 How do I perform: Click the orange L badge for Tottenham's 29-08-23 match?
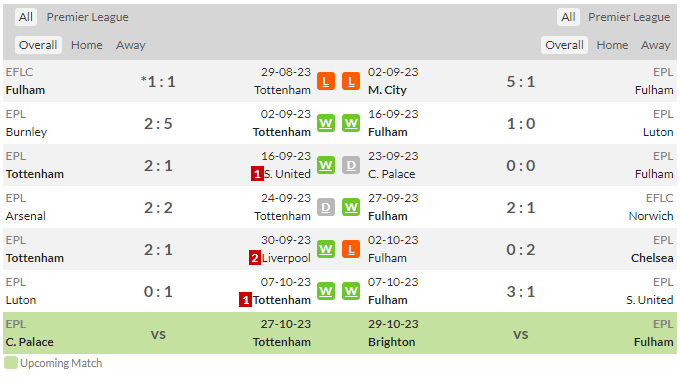(326, 81)
